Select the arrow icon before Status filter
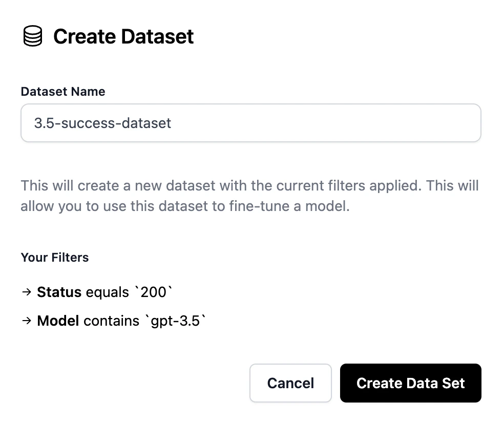 pos(26,292)
